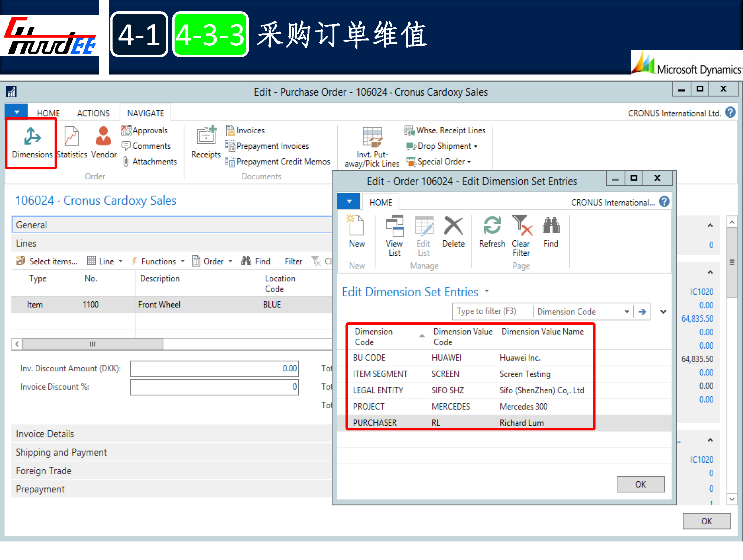The image size is (743, 560).
Task: Switch to the HOME tab of Purchase Order
Action: pos(48,113)
